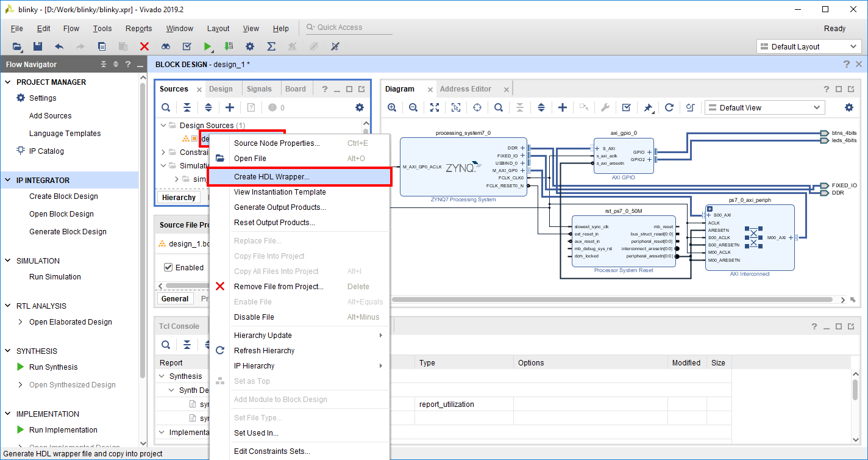This screenshot has height=460, width=868.
Task: Add IP with Diagram plus icon
Action: click(563, 107)
